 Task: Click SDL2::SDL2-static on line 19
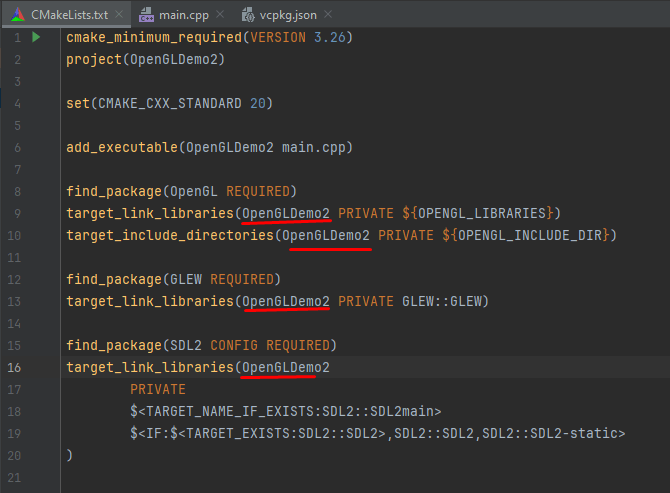pos(549,434)
